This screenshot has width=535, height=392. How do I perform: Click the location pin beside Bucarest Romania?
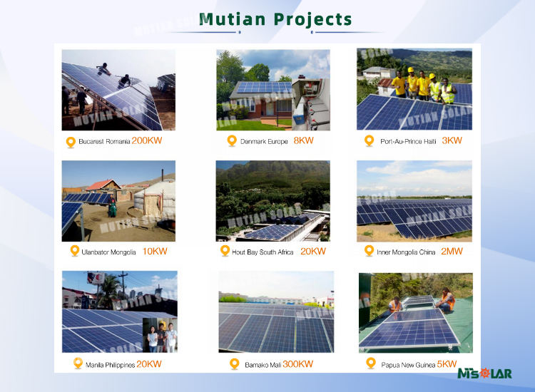click(x=71, y=142)
